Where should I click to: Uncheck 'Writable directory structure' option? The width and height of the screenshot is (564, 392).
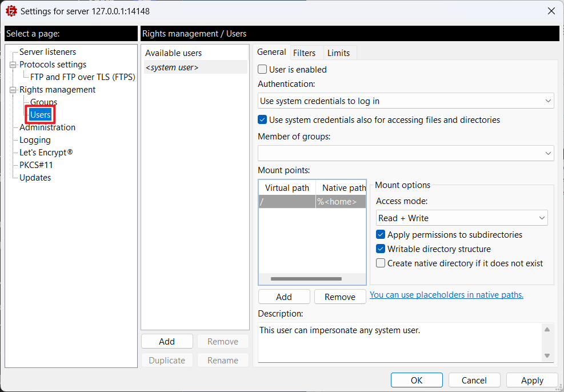381,249
